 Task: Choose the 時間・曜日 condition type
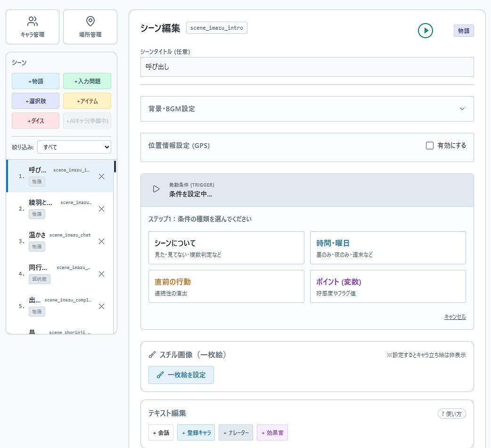click(387, 248)
